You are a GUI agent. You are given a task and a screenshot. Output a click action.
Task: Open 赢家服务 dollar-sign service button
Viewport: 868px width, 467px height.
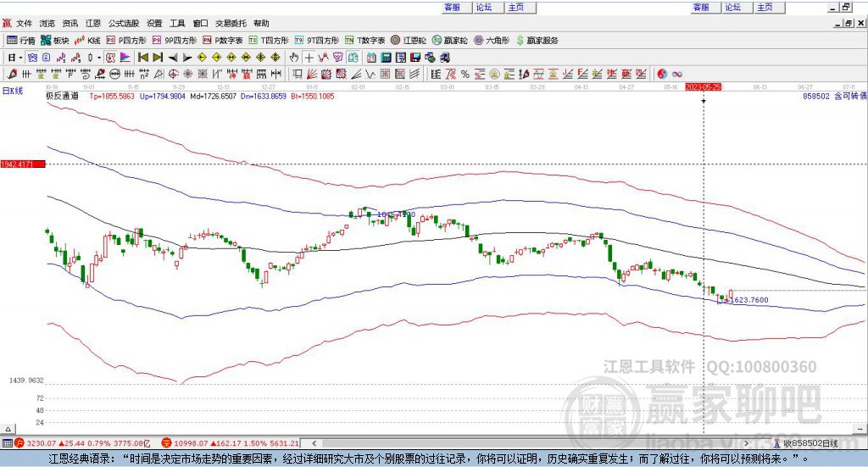(x=537, y=41)
